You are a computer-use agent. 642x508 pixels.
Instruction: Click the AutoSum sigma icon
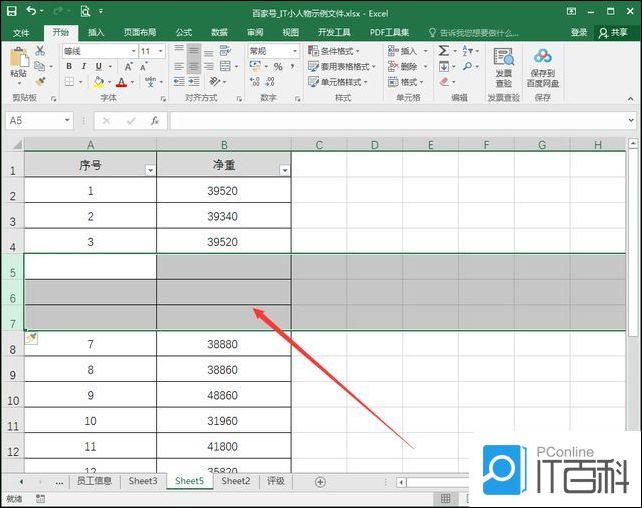[x=443, y=50]
